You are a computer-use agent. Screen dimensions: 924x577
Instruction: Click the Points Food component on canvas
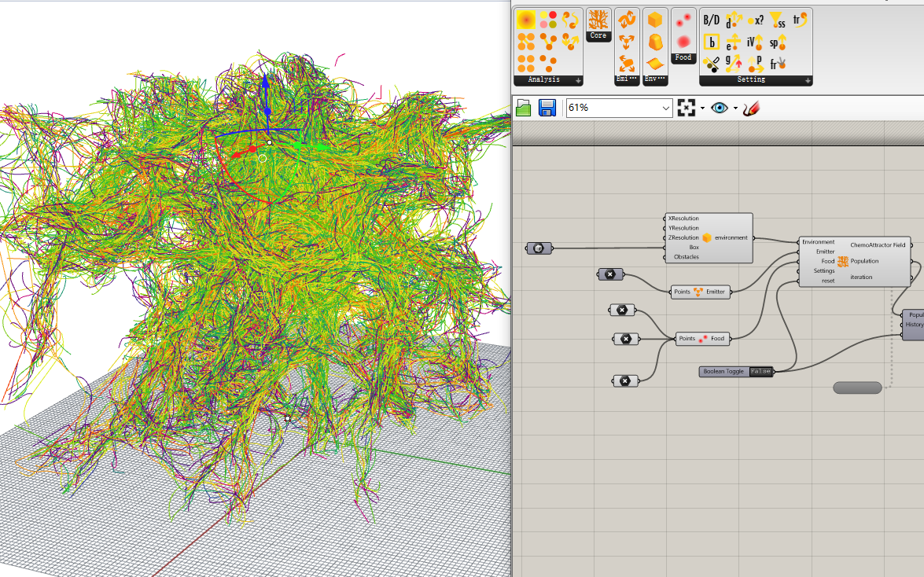(x=703, y=339)
